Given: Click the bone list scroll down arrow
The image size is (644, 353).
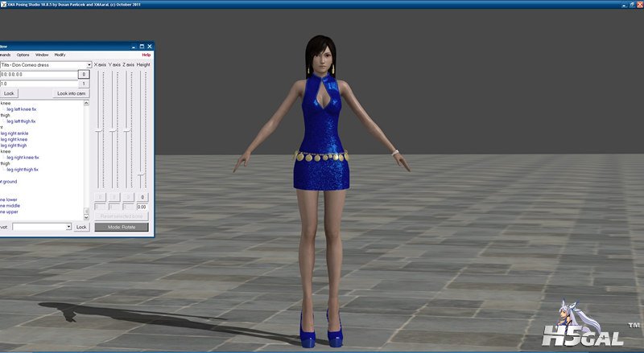Looking at the screenshot, I should point(86,217).
